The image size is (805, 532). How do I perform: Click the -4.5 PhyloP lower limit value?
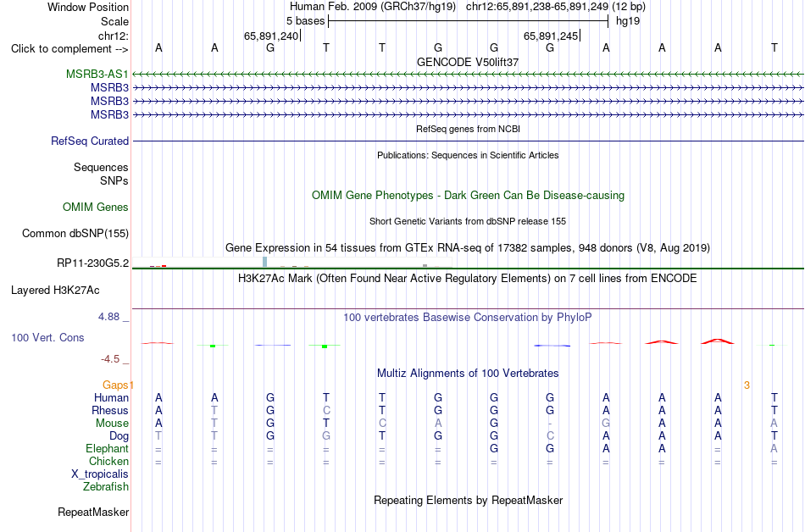[110, 359]
